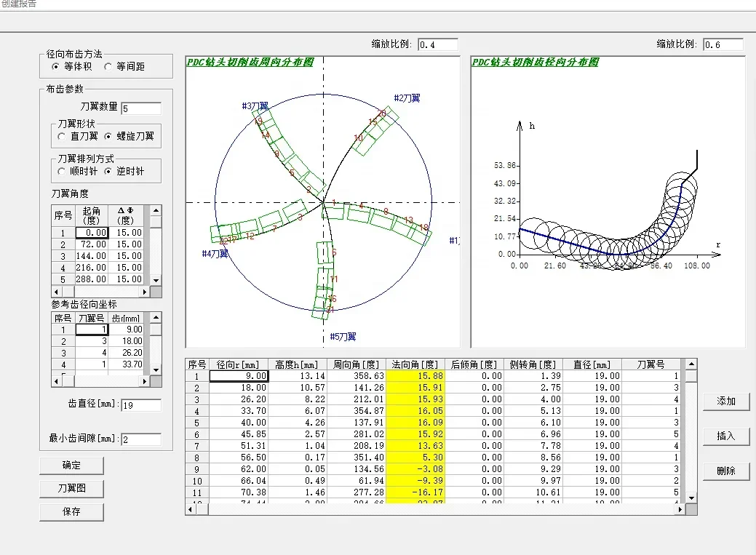This screenshot has height=555, width=756.
Task: Click the up arrow of the 参考齿径向坐标 table scrollbar
Action: coord(156,317)
